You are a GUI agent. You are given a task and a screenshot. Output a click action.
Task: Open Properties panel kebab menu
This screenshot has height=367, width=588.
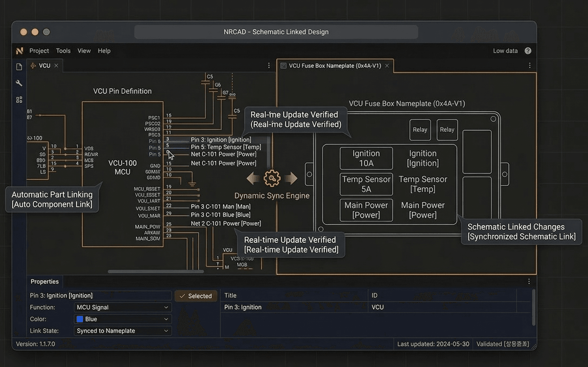click(x=529, y=281)
